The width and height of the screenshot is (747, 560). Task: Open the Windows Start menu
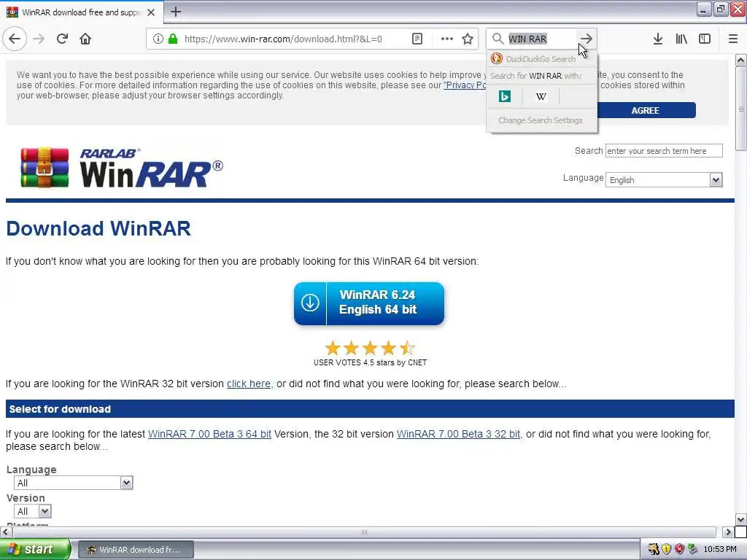(x=35, y=549)
